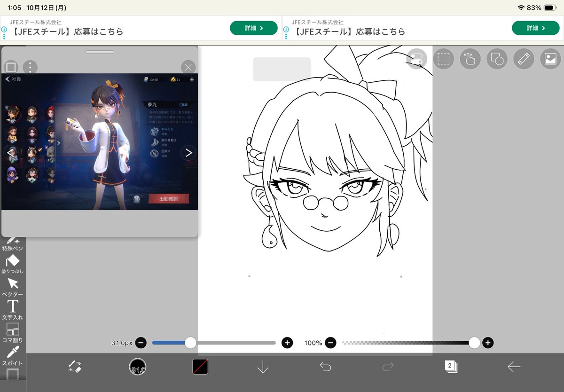Open left 【JFEスチール】応募はこちら ad text

pos(67,32)
